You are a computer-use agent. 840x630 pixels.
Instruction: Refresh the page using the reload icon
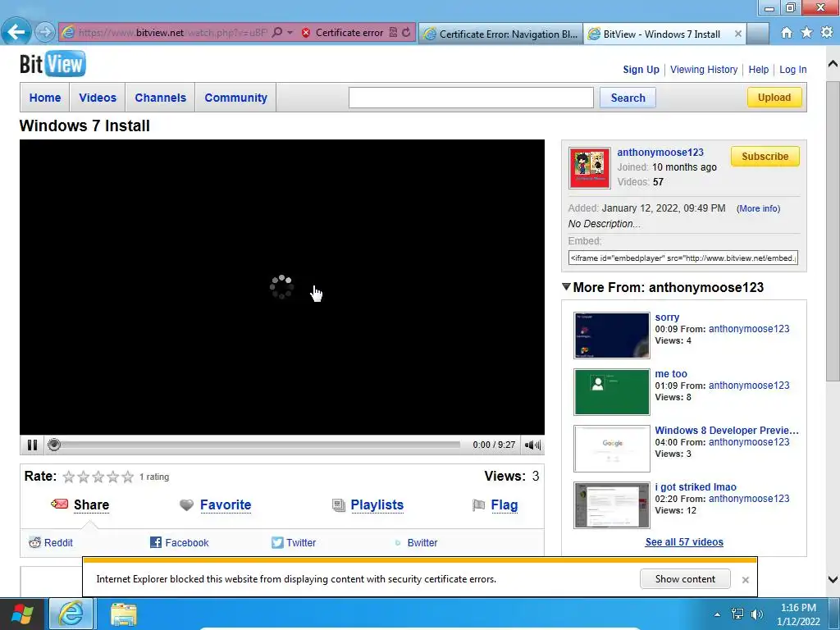click(406, 33)
